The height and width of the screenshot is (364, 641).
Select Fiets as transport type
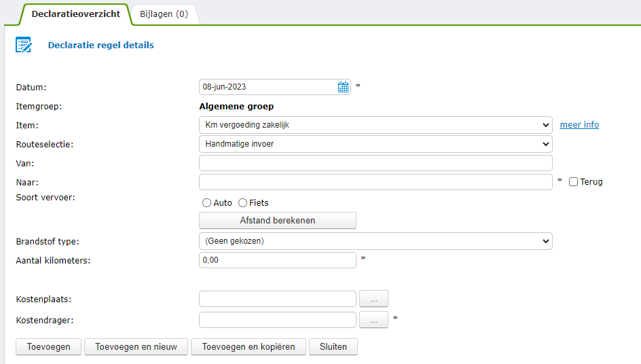(x=242, y=203)
